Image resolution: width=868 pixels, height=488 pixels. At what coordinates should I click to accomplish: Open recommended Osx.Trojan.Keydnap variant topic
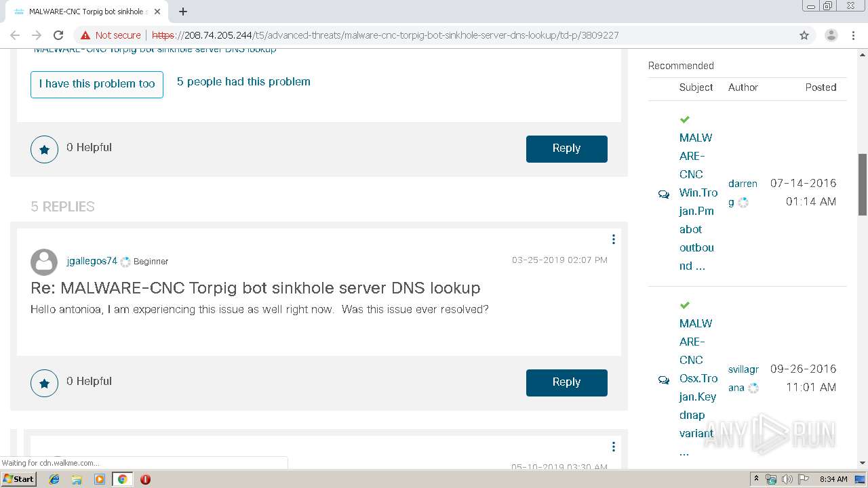[698, 387]
